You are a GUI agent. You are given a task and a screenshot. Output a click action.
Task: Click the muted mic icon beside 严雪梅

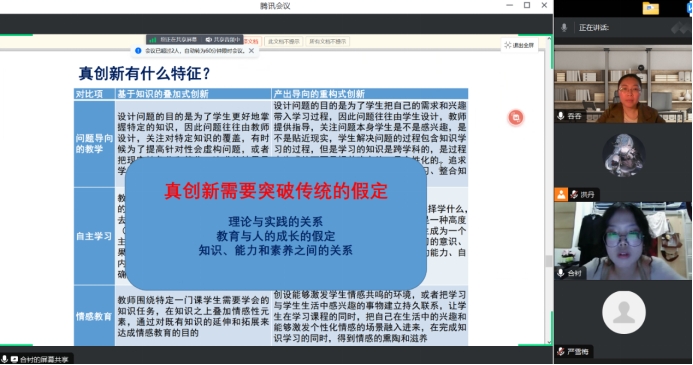(561, 351)
